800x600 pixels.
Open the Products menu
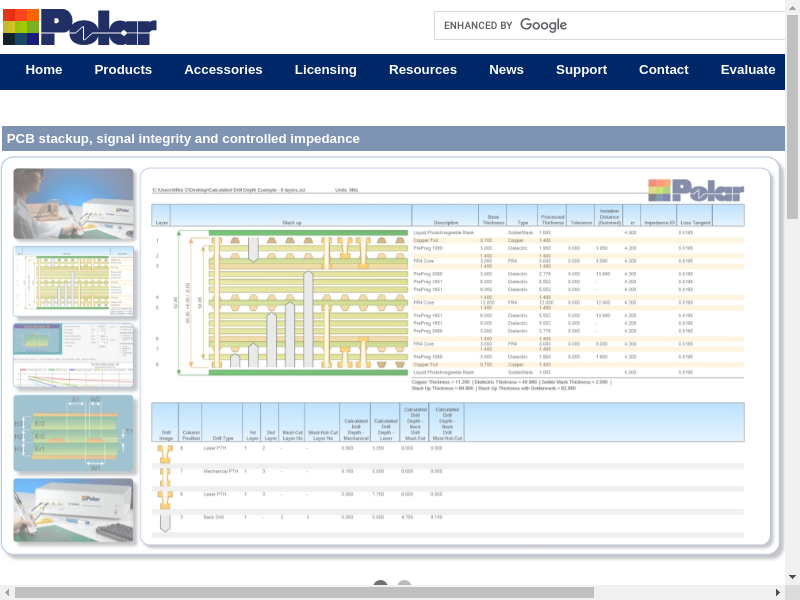point(123,70)
